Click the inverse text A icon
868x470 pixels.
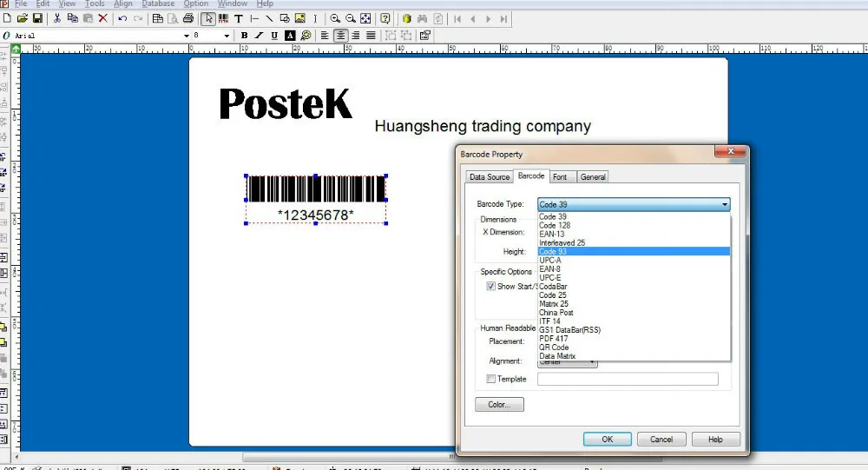[290, 36]
